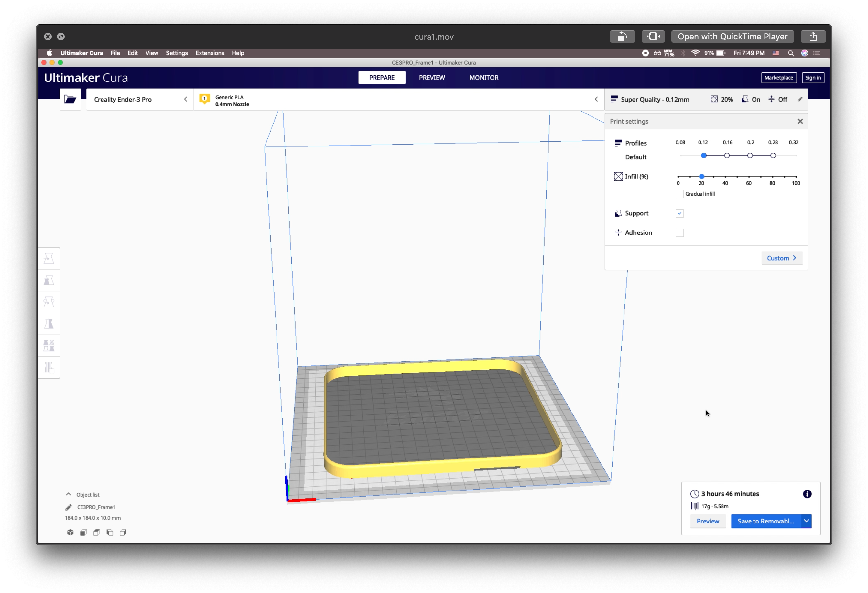
Task: Toggle Super Quality print settings header
Action: 706,99
